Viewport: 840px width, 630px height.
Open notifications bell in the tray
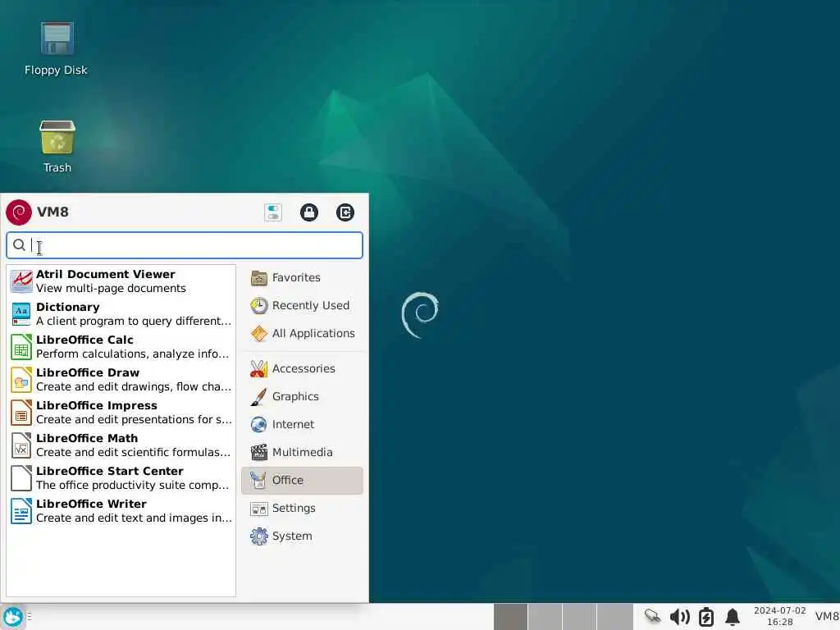pyautogui.click(x=733, y=617)
